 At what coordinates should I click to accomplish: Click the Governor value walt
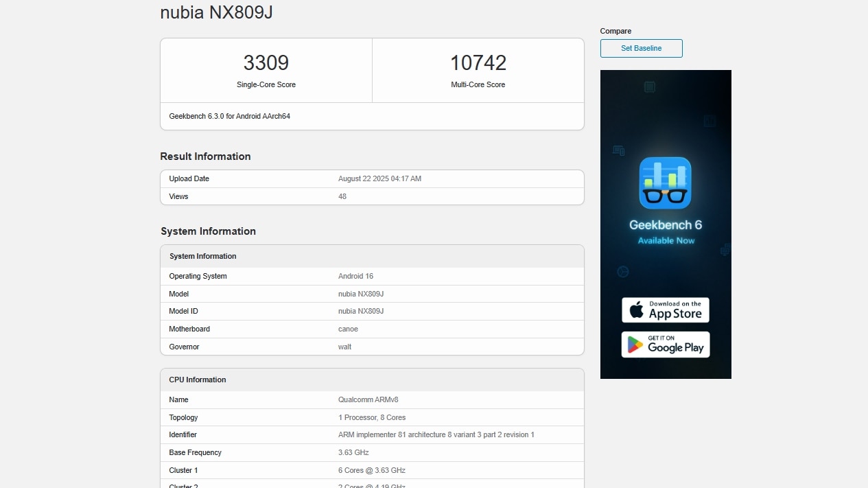click(344, 347)
